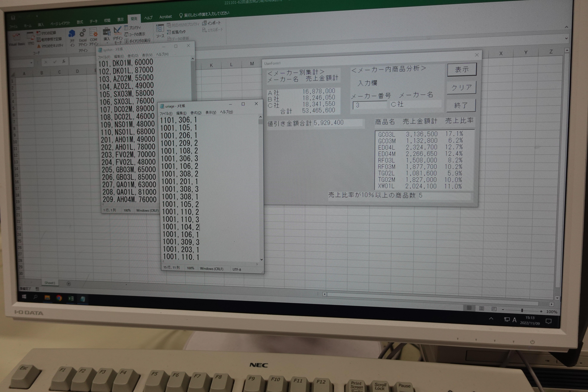This screenshot has height=392, width=588.
Task: Open COM アドイン icon
Action: pos(93,37)
